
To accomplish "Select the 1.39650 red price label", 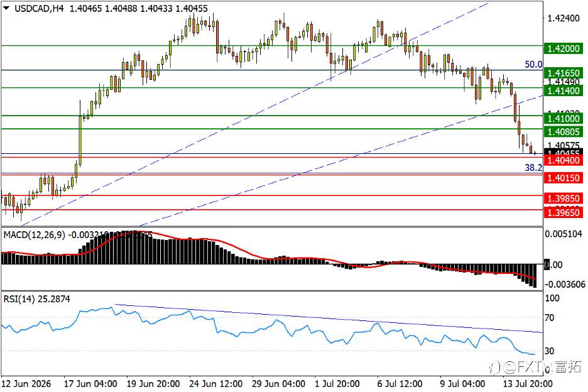I will (563, 213).
